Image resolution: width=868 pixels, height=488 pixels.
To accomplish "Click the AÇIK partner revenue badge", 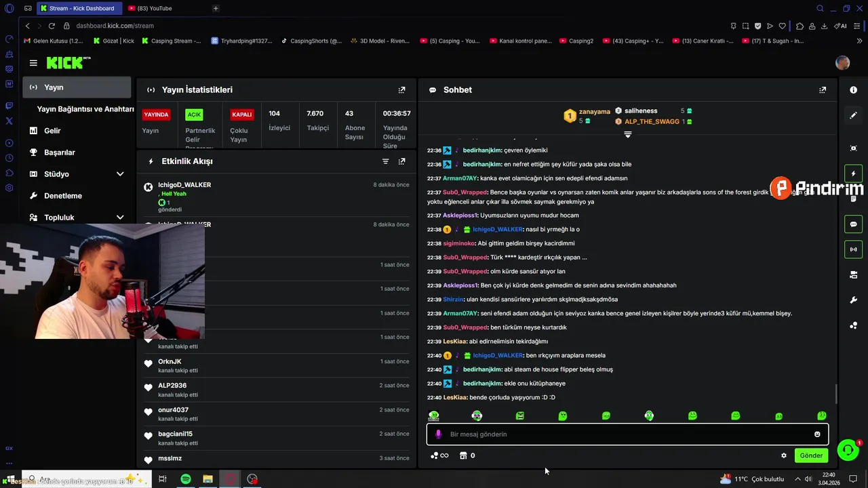I will click(x=195, y=115).
